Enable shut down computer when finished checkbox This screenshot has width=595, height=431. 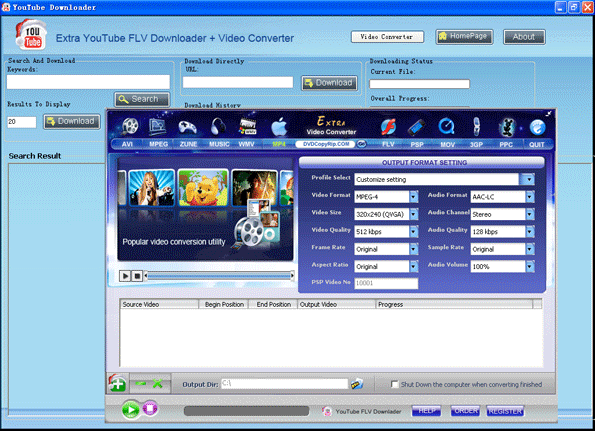coord(395,384)
